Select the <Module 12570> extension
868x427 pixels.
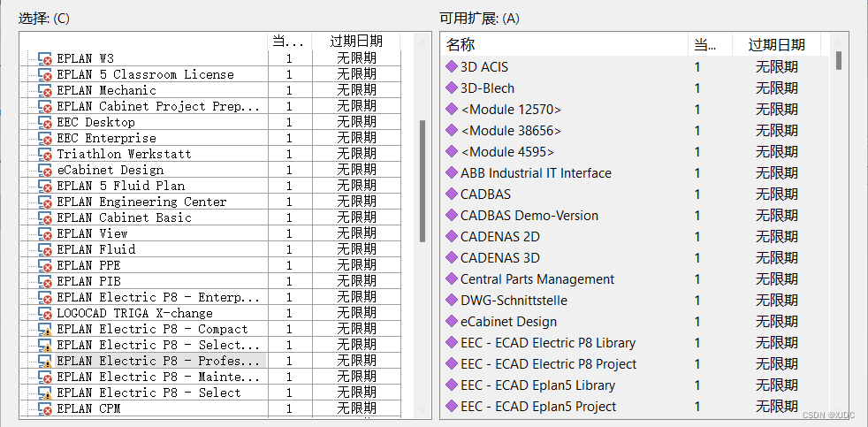[511, 110]
